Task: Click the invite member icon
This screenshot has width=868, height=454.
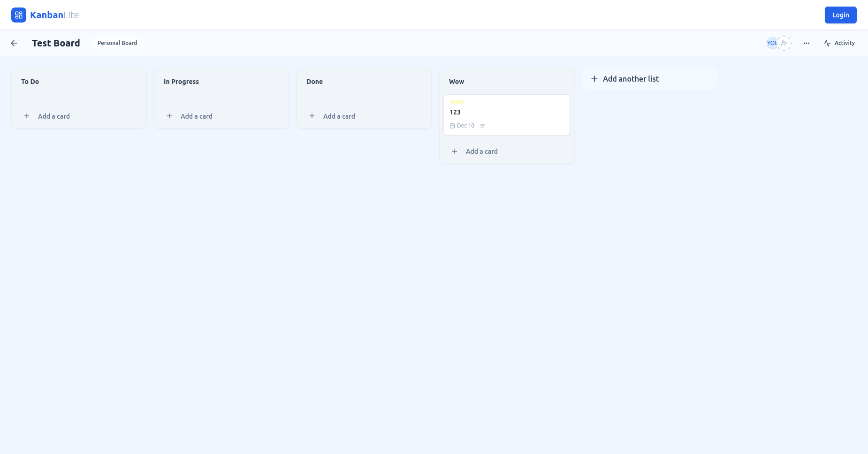Action: point(784,43)
